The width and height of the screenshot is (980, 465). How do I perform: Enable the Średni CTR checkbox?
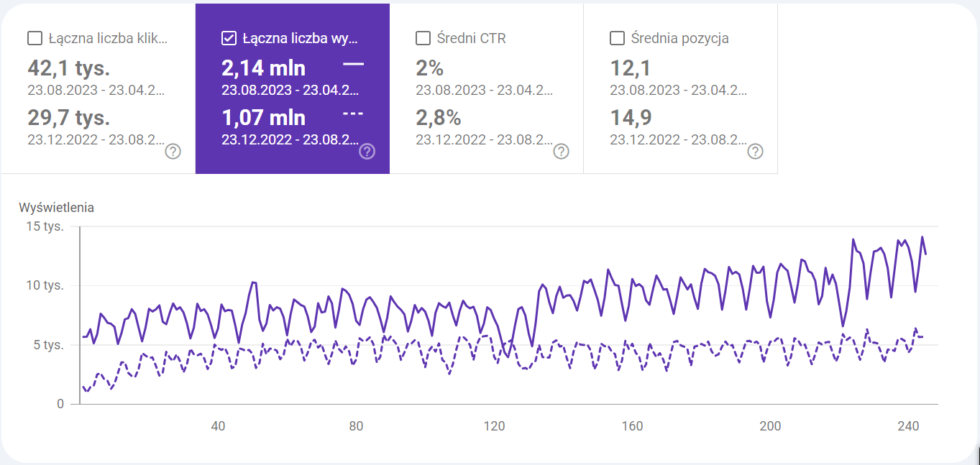click(x=423, y=38)
